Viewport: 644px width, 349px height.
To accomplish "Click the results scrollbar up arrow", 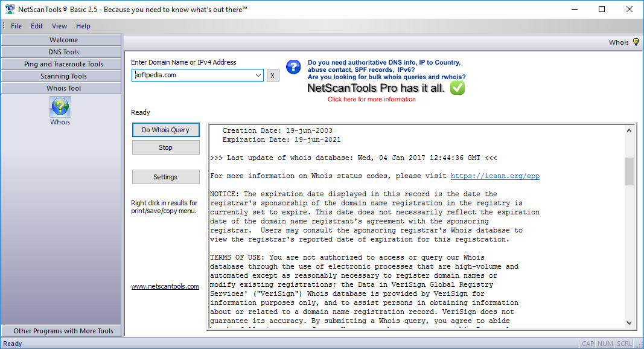I will (x=629, y=130).
